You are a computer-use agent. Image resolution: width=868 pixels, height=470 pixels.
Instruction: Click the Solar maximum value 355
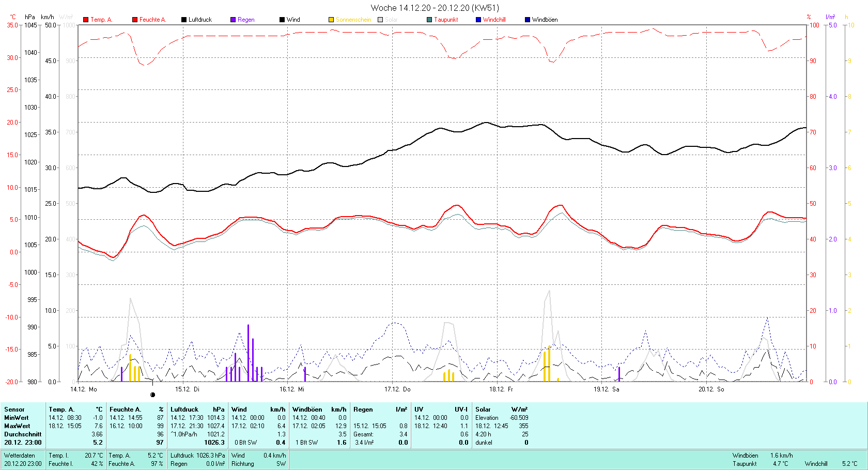[x=523, y=426]
